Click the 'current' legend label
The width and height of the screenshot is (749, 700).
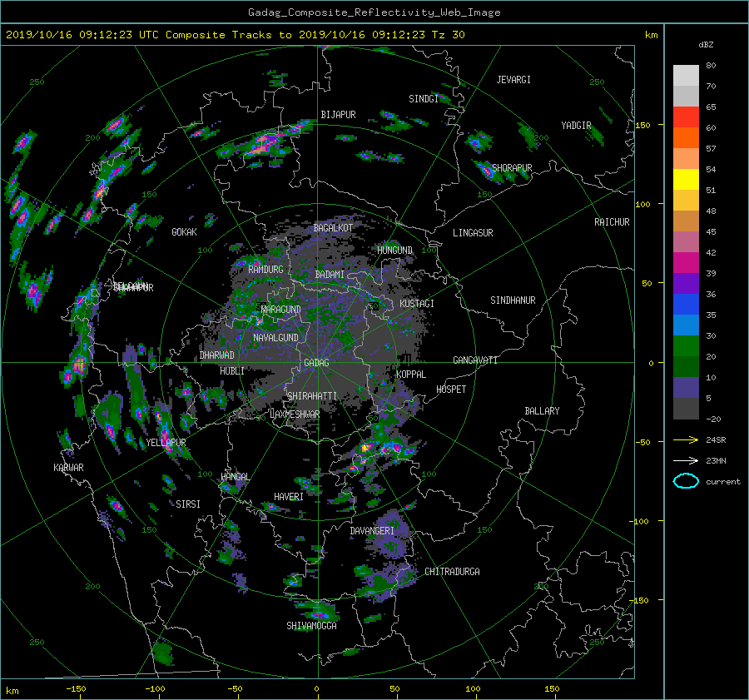723,482
